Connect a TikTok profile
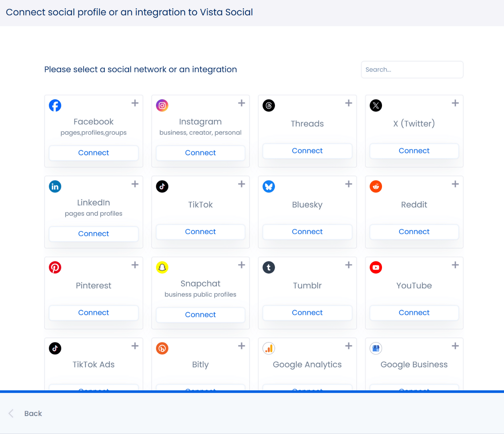 [200, 232]
